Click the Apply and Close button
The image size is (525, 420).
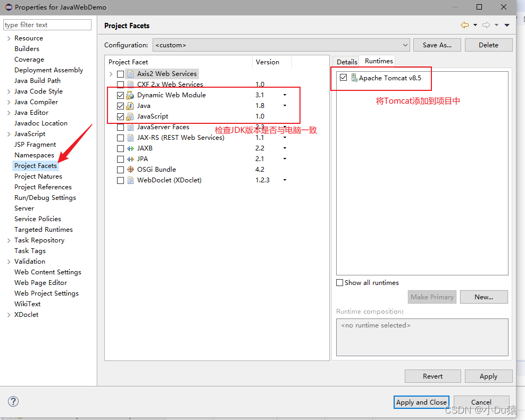421,402
